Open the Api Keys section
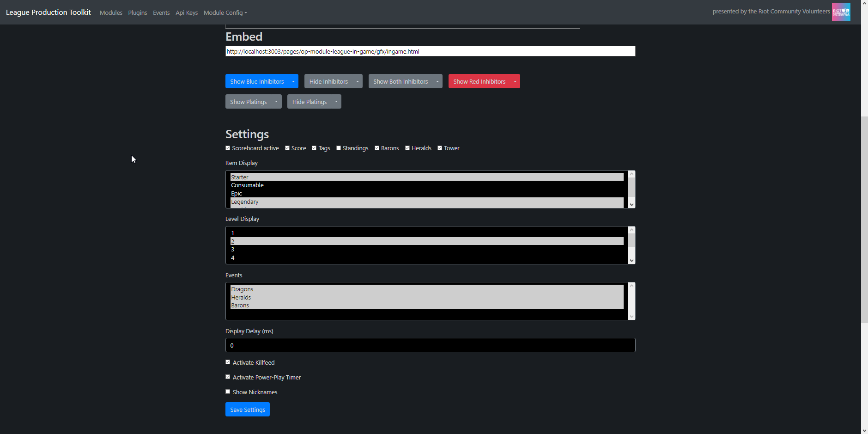Image resolution: width=868 pixels, height=434 pixels. (x=187, y=12)
